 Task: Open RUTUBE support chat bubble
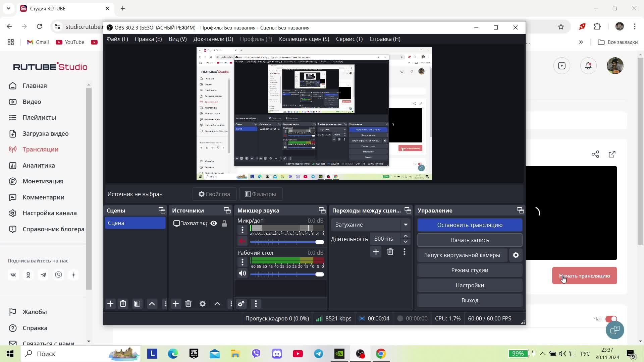pos(615,330)
